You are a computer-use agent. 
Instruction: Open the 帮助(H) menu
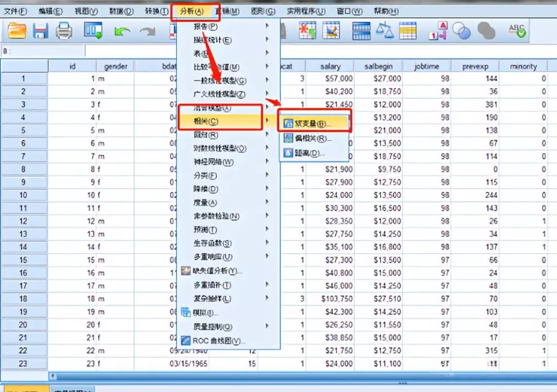pos(386,11)
